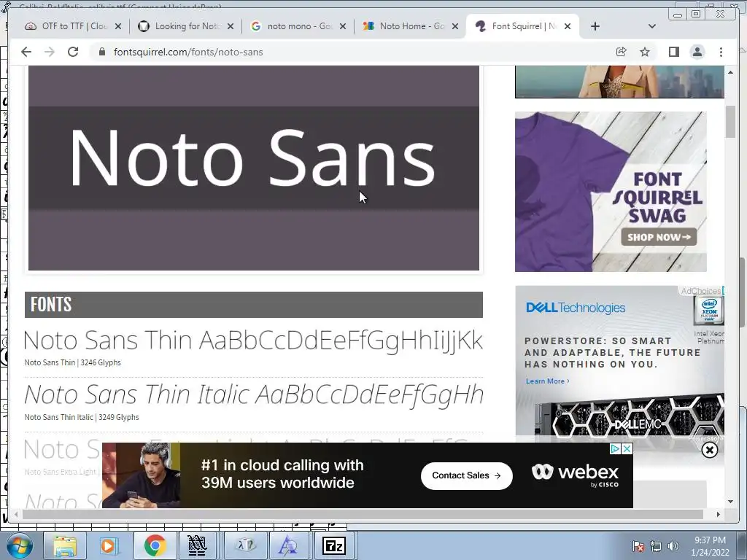Open the font editor A taskbar icon

click(x=288, y=545)
